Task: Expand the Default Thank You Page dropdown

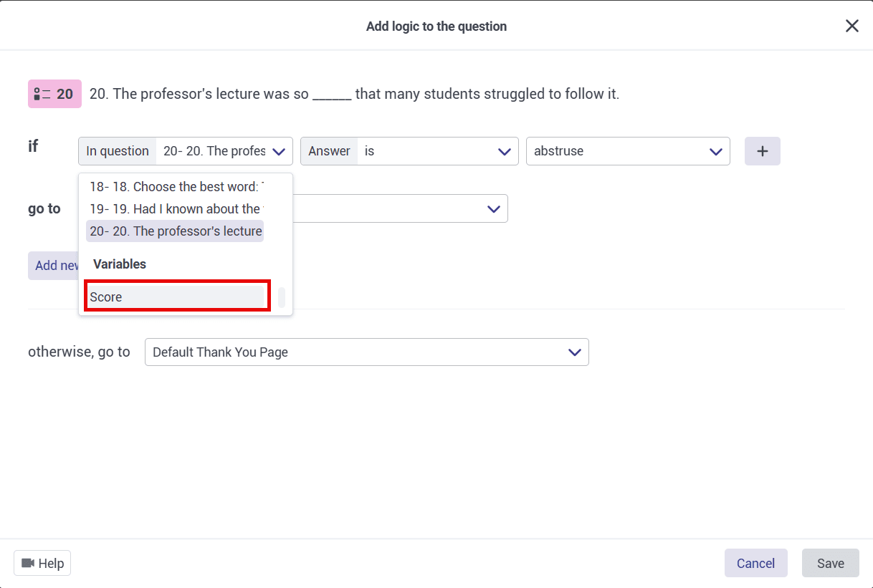Action: click(x=367, y=352)
